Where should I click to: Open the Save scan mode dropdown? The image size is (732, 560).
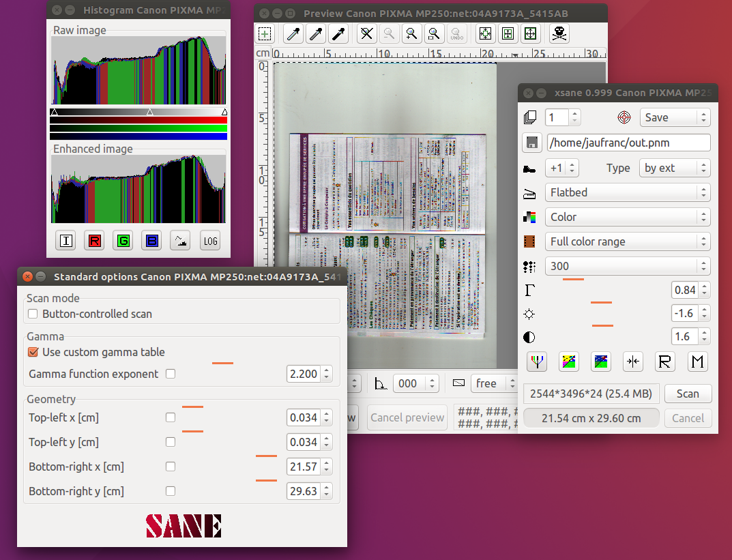point(675,117)
